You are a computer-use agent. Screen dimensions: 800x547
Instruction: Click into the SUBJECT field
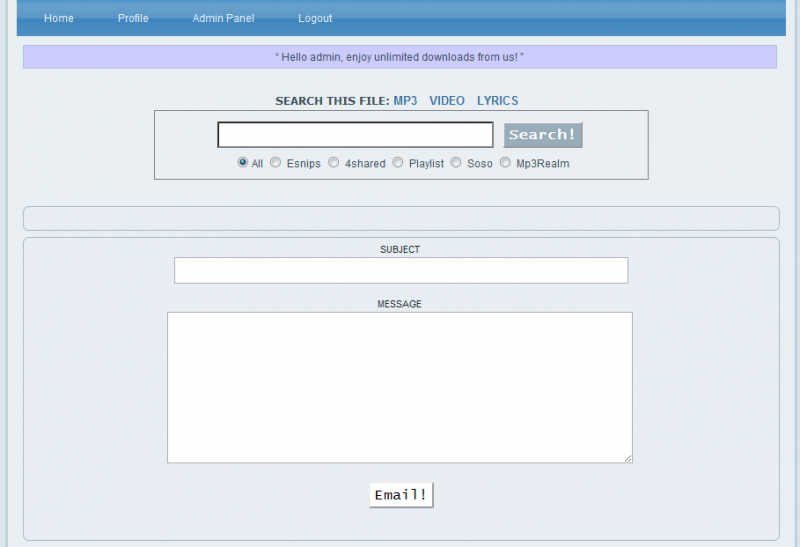[x=401, y=271]
